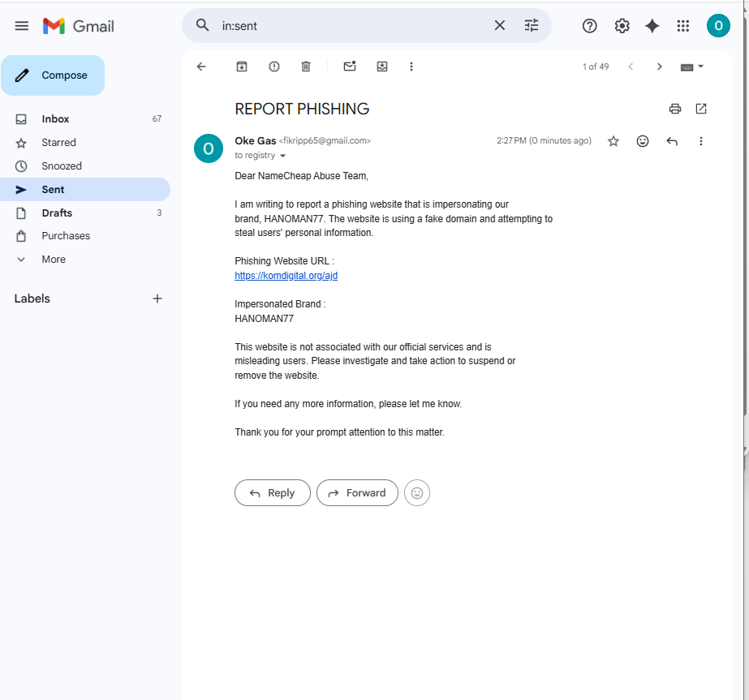Image resolution: width=749 pixels, height=700 pixels.
Task: Archive this email
Action: (x=242, y=67)
